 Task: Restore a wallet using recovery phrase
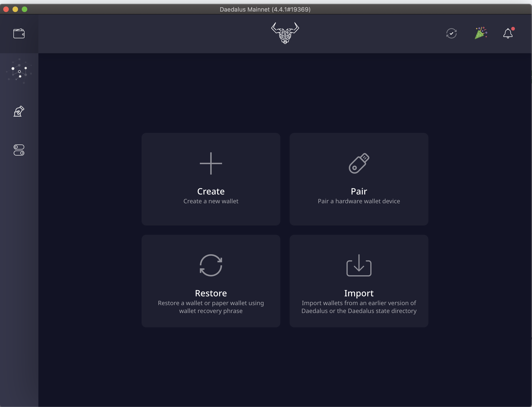click(211, 281)
